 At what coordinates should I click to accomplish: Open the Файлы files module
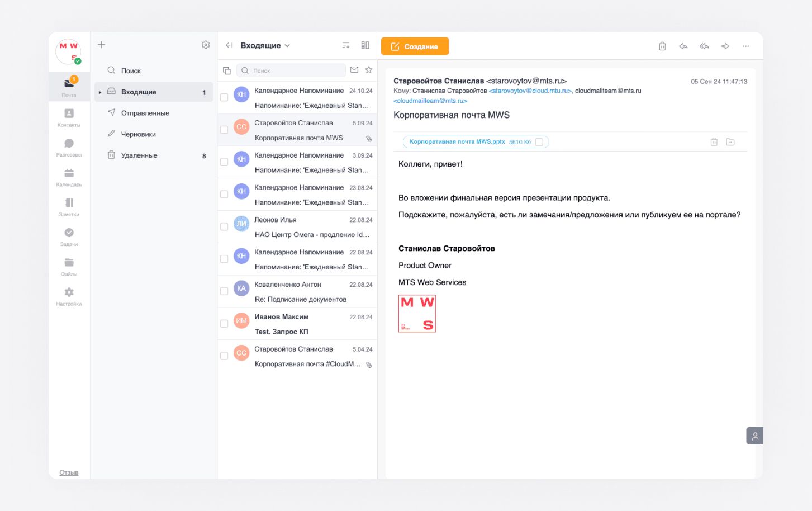69,266
